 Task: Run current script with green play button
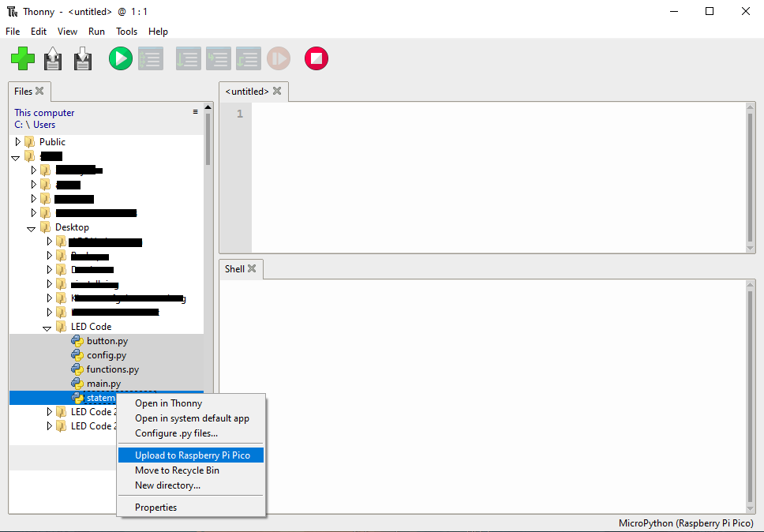coord(120,58)
